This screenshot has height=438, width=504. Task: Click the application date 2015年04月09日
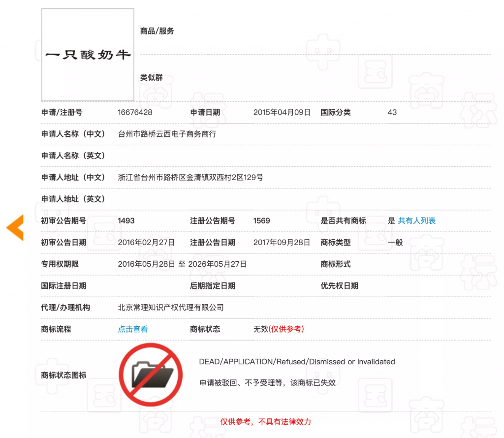click(x=282, y=113)
